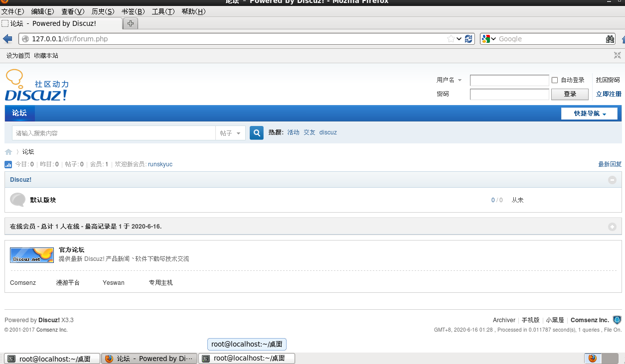This screenshot has height=364, width=625.
Task: Expand the online members section
Action: (x=613, y=227)
